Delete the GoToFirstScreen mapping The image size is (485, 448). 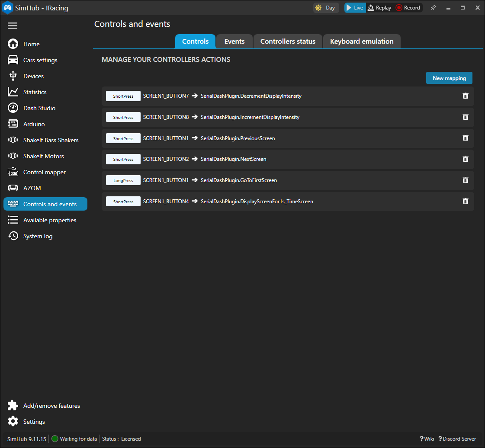point(466,180)
